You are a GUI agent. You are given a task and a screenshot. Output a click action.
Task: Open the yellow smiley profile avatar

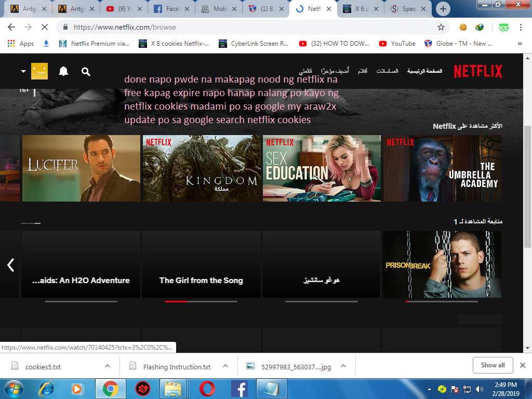(x=39, y=71)
